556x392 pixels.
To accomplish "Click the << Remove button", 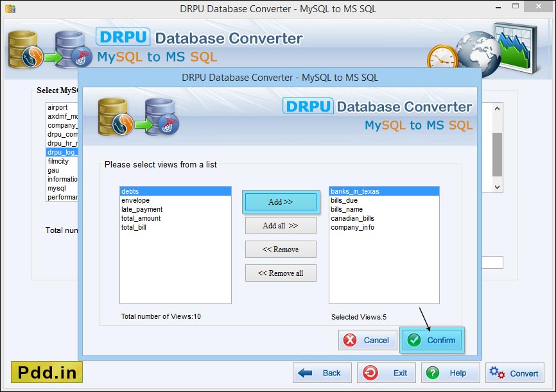I will pos(281,249).
